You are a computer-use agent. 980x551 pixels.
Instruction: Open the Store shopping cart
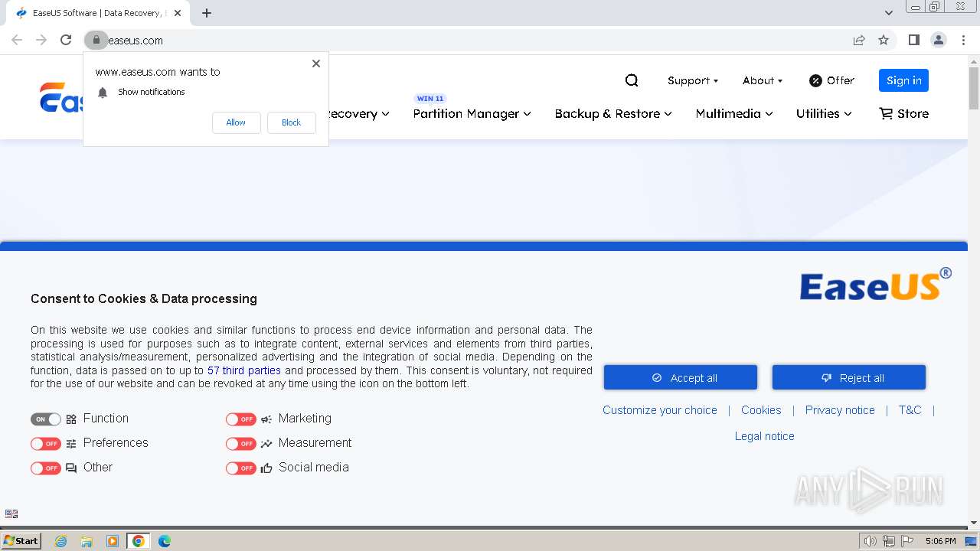click(904, 113)
